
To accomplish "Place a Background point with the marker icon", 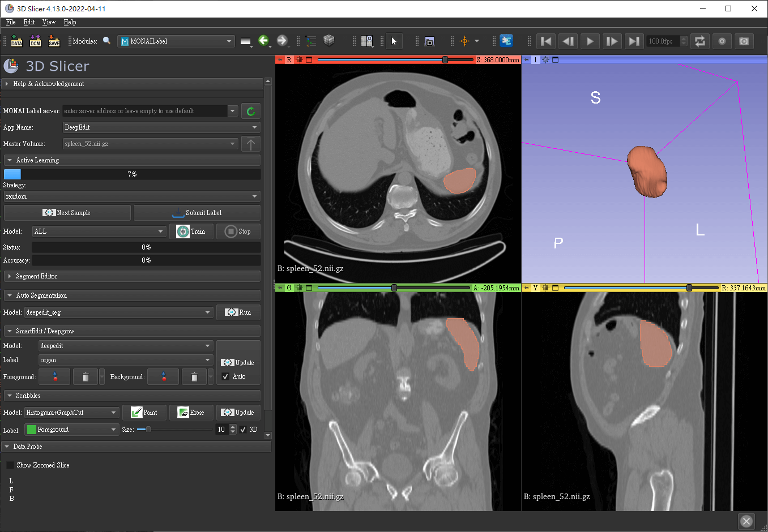I will point(164,376).
